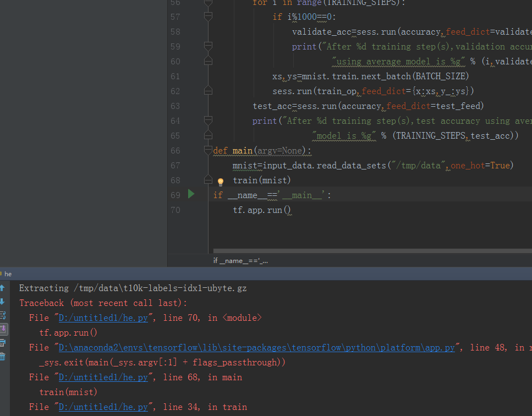The image size is (532, 416).
Task: Click "if __name__=='__main__':" on line 69
Action: tap(272, 195)
